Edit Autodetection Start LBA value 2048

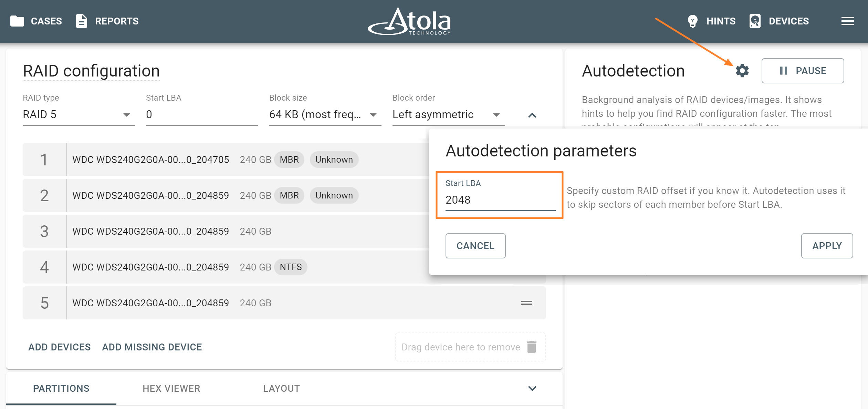[x=500, y=200]
